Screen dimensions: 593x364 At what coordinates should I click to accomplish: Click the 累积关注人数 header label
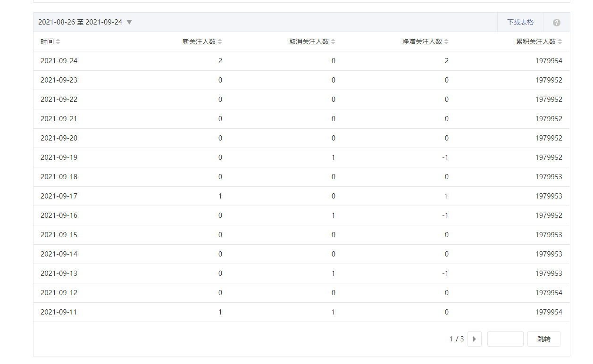pos(536,41)
